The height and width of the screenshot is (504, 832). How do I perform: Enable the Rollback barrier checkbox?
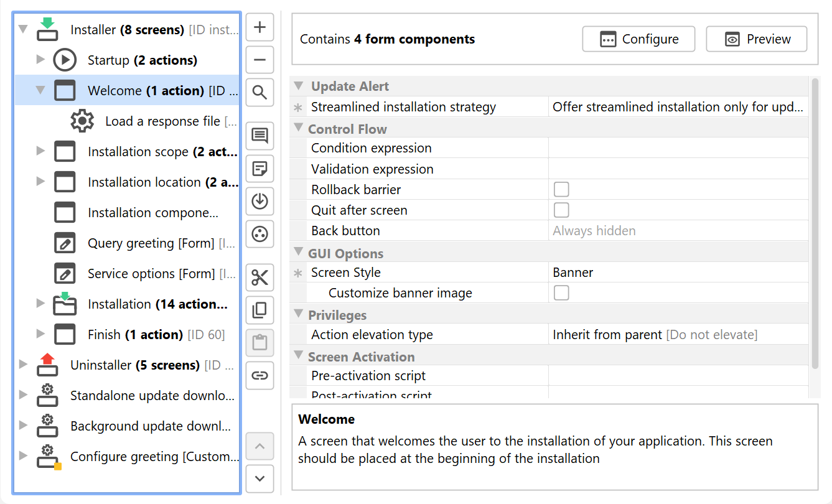561,189
